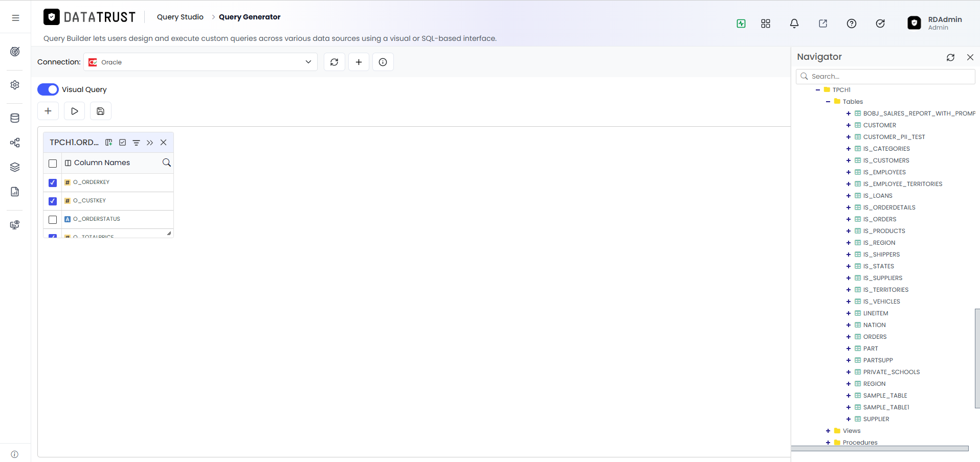Click Query Generator breadcrumb
Image resolution: width=980 pixels, height=462 pixels.
click(x=250, y=17)
